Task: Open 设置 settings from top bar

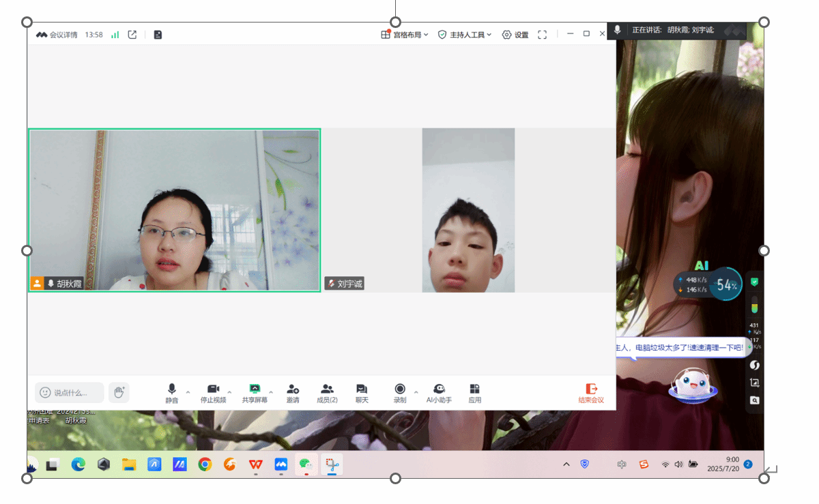Action: click(x=515, y=35)
